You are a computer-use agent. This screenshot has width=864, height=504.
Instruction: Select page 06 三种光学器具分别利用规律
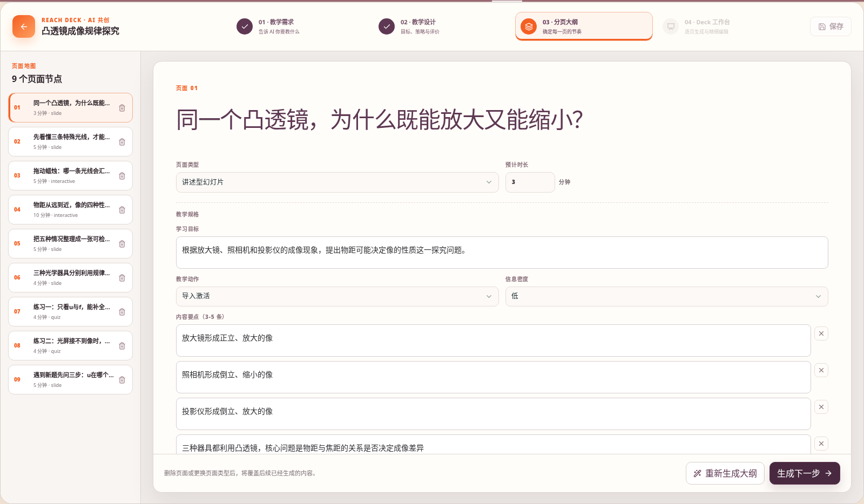(70, 278)
